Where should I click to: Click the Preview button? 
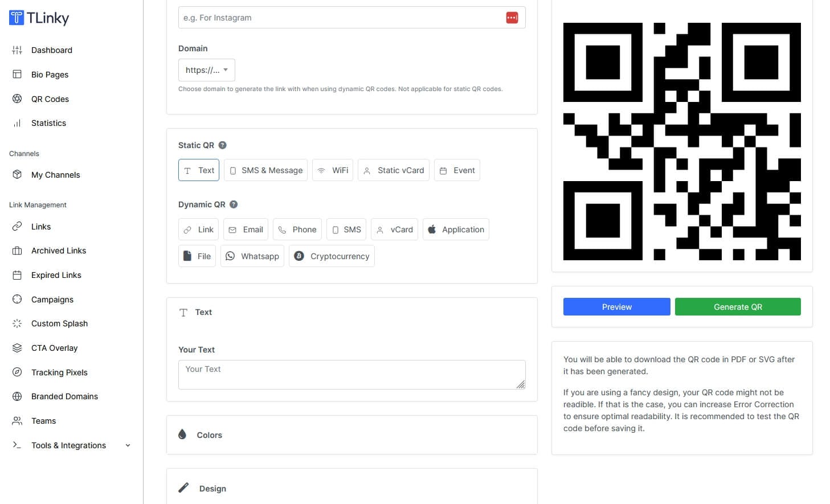click(x=616, y=307)
